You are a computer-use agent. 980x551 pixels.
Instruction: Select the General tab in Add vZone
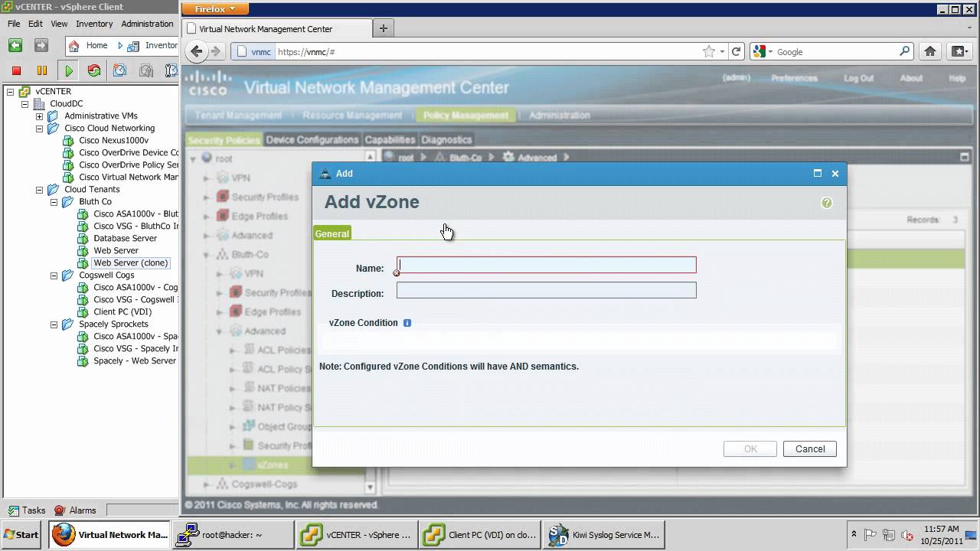pos(332,233)
